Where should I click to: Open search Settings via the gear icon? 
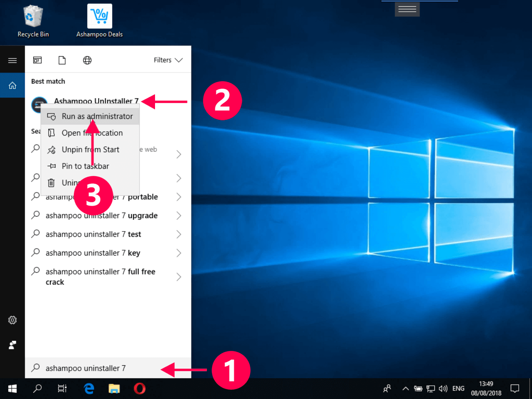12,320
